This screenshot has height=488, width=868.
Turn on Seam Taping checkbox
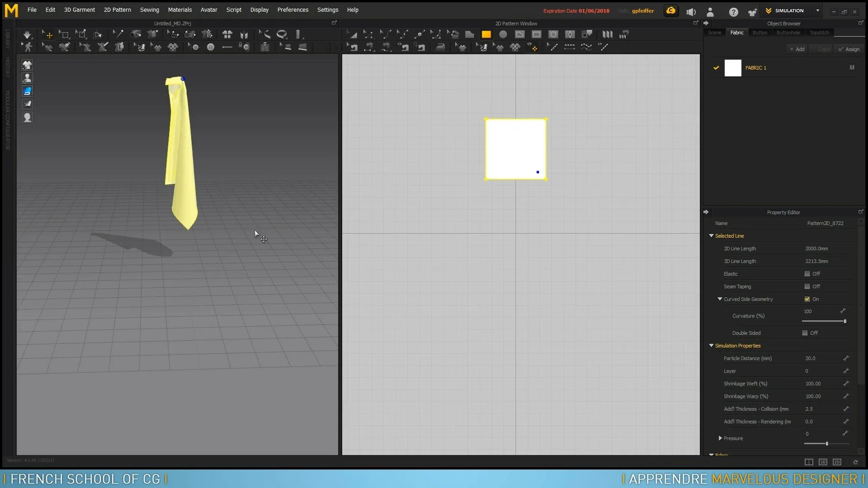click(x=807, y=286)
